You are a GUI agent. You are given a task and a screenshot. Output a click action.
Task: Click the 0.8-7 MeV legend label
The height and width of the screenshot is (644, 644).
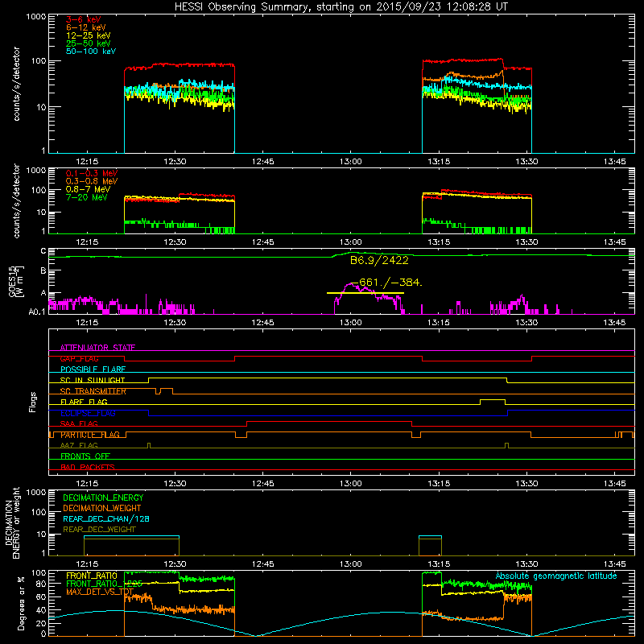[88, 189]
